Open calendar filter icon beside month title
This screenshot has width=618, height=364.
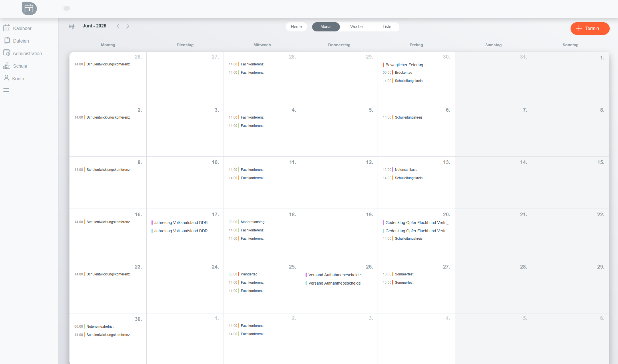pos(71,26)
